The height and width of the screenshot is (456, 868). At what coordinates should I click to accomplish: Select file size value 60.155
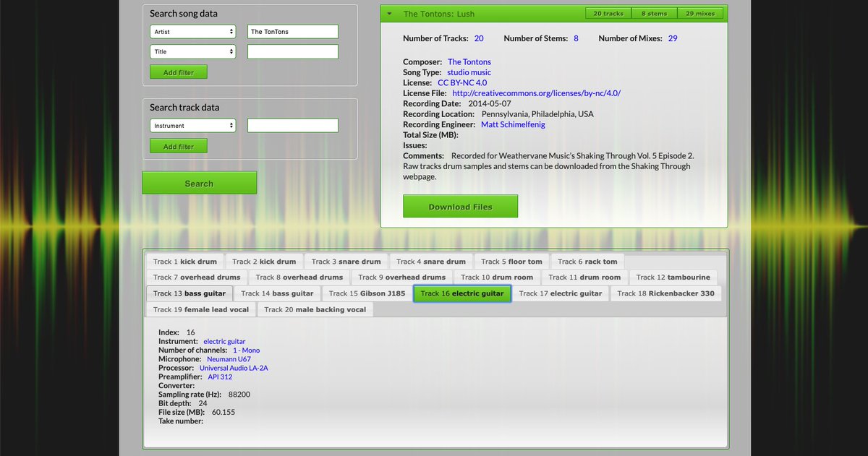[x=224, y=412]
